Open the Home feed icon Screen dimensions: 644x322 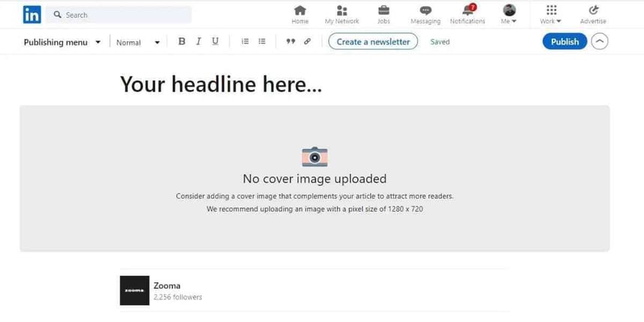(299, 11)
